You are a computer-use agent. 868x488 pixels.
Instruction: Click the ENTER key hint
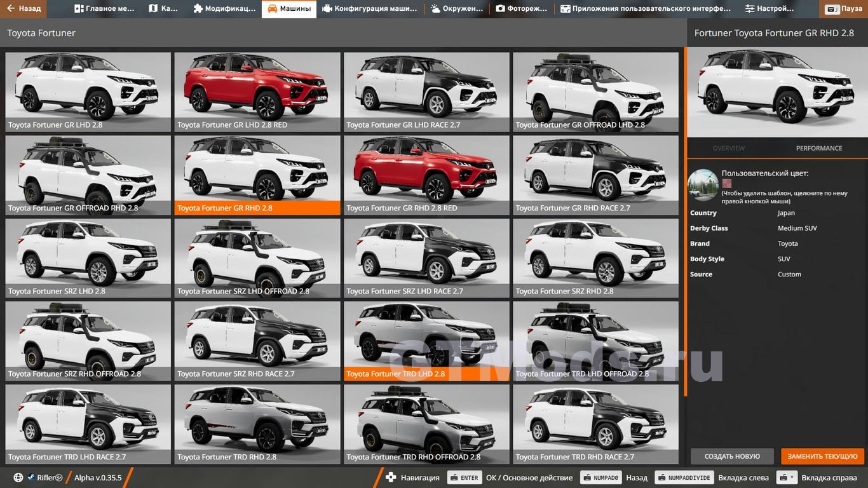pos(465,478)
